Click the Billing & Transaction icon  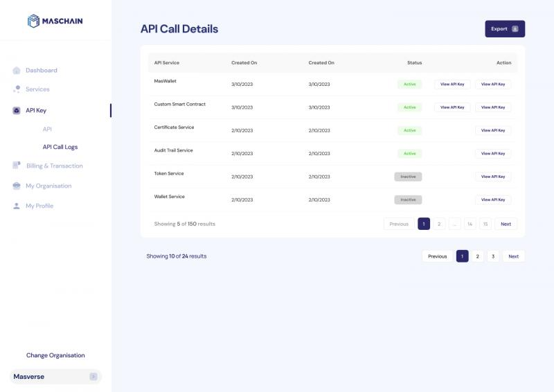17,166
